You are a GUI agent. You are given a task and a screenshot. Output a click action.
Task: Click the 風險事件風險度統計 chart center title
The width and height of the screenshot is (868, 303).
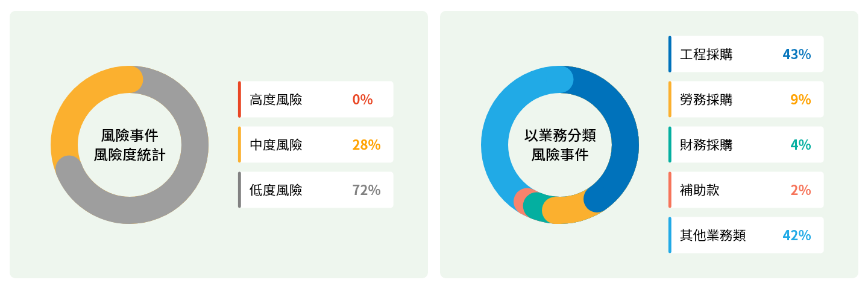(x=130, y=145)
